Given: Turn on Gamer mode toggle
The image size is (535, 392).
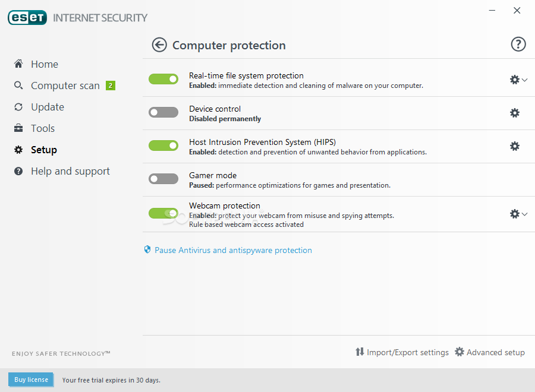Looking at the screenshot, I should click(163, 179).
